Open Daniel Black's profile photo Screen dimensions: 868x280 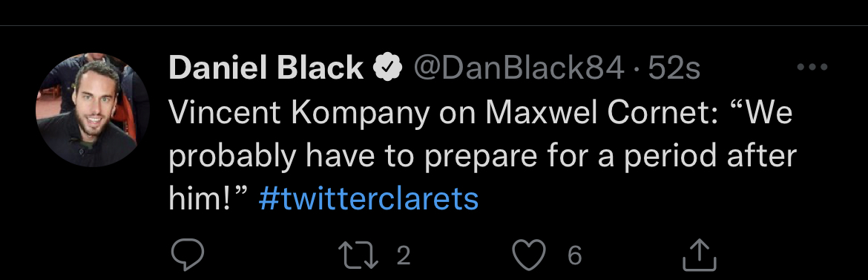click(93, 110)
